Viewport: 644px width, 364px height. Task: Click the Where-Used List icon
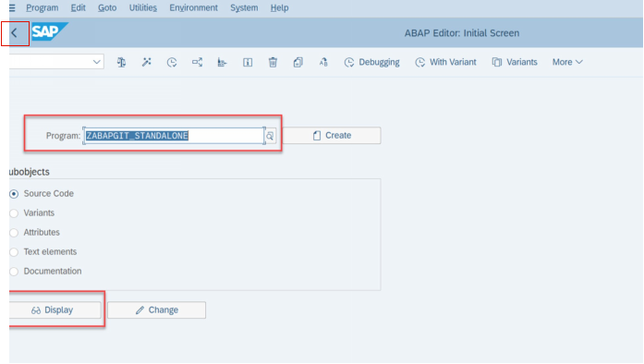[x=197, y=62]
